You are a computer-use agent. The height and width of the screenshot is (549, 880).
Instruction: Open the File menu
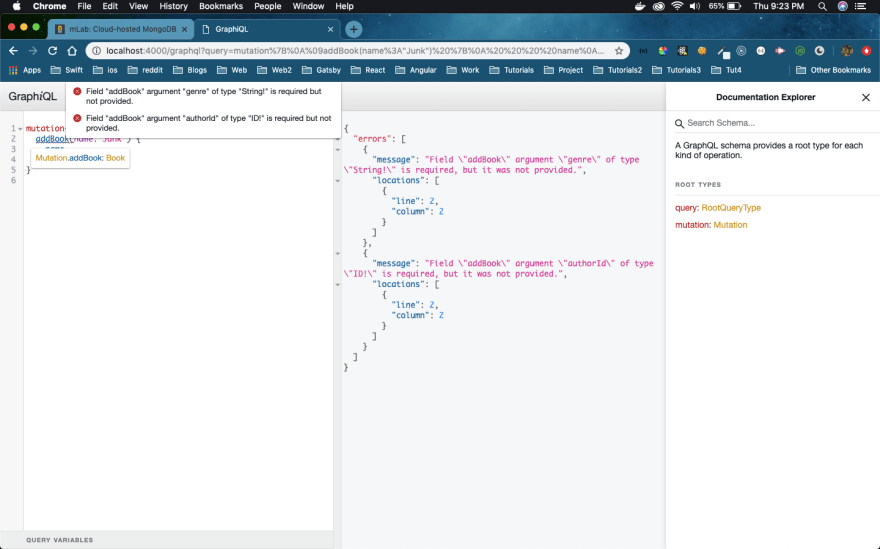(x=84, y=6)
